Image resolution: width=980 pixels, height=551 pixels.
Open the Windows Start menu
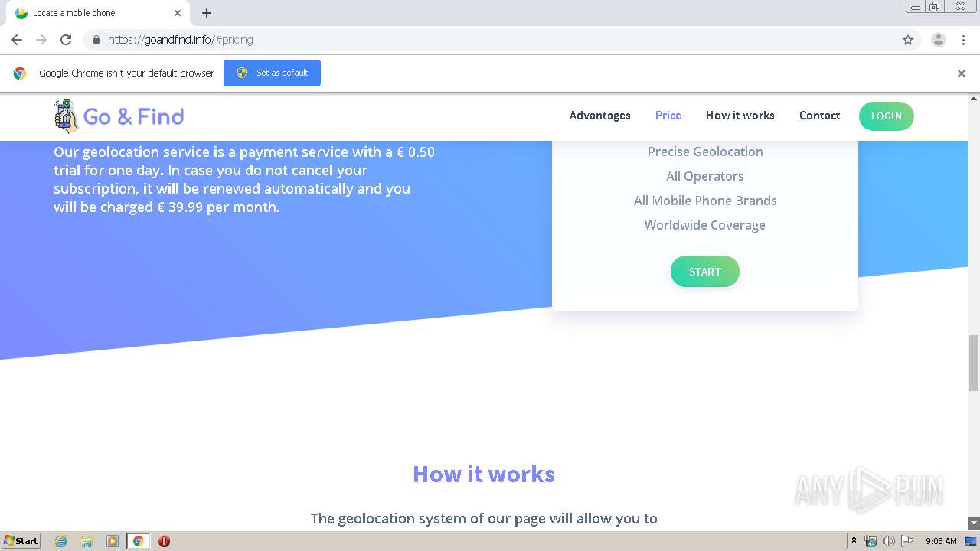pos(21,541)
